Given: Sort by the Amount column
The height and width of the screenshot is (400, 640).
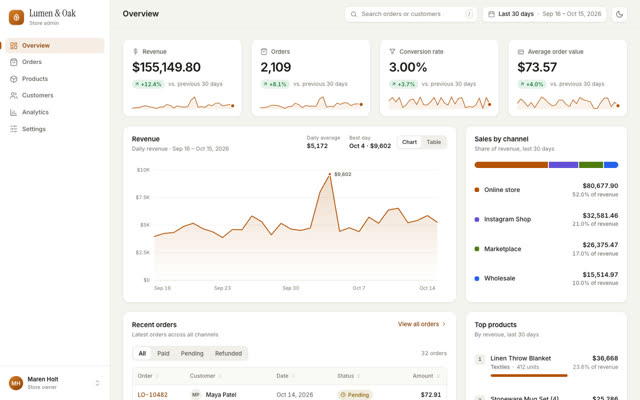Looking at the screenshot, I should tap(427, 376).
